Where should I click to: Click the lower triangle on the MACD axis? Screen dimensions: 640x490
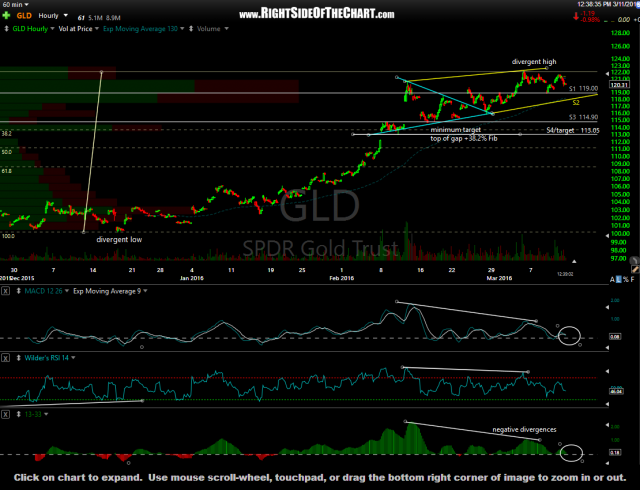coord(607,347)
